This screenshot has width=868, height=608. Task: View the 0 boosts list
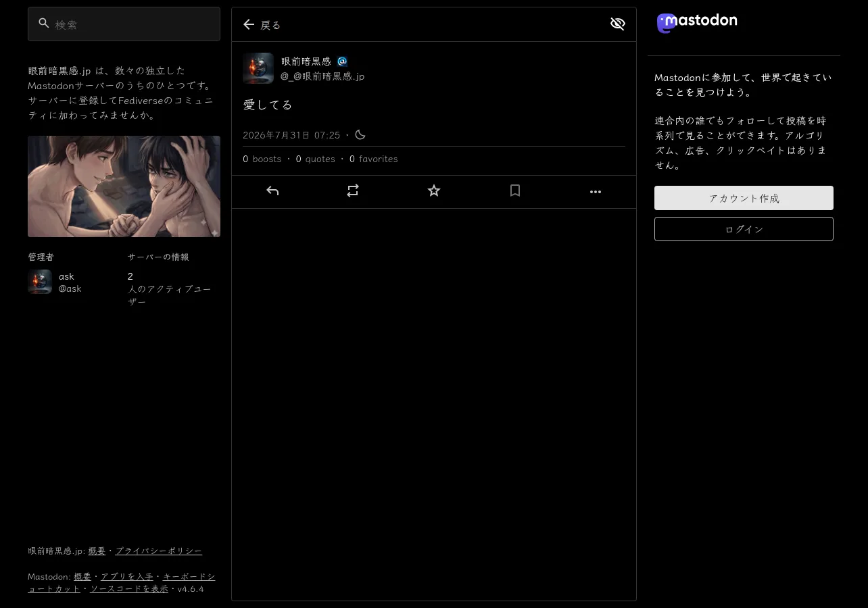tap(262, 159)
